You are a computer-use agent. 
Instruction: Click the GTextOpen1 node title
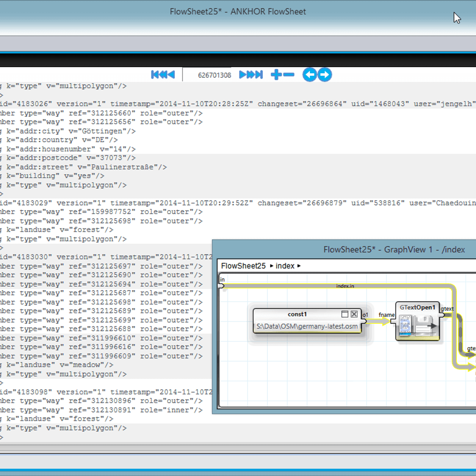click(417, 307)
